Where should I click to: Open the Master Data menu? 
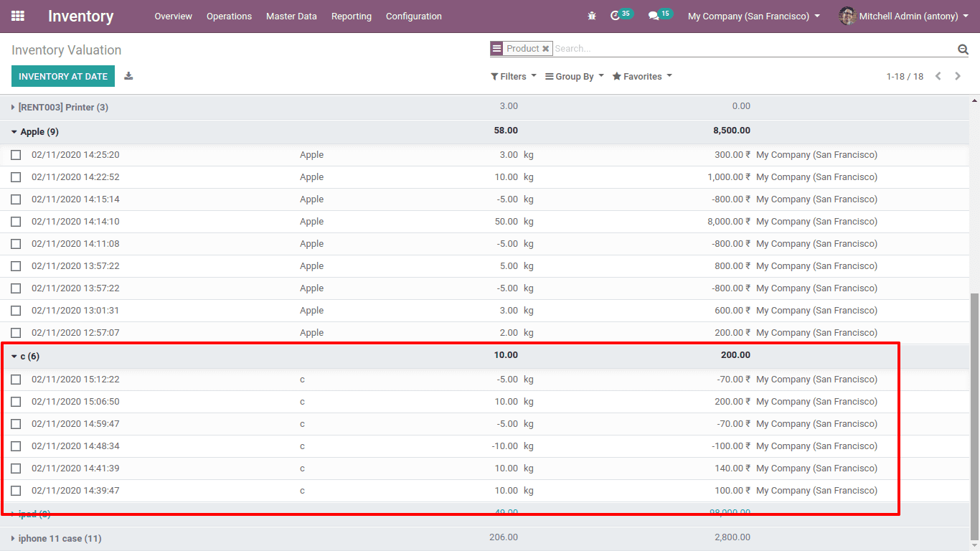291,16
